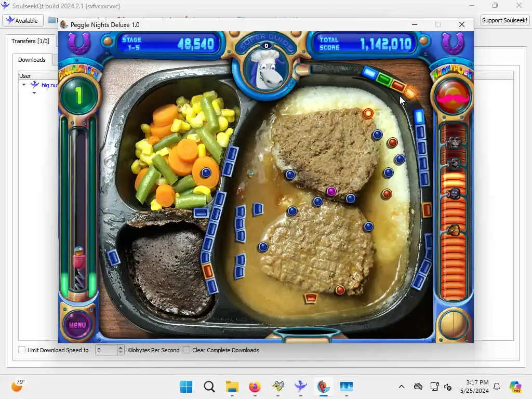
Task: Enable Limit Download Speed checkbox
Action: pyautogui.click(x=22, y=350)
